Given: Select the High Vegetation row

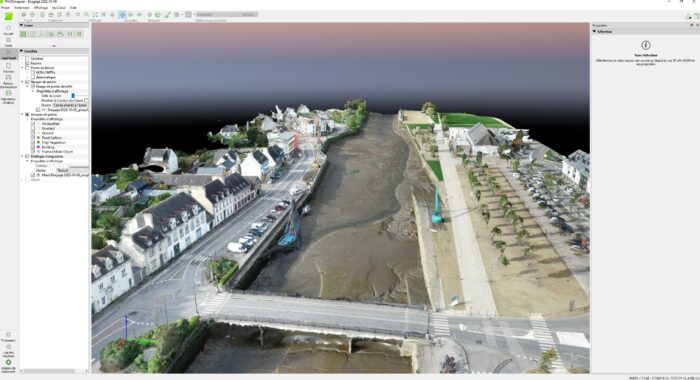Looking at the screenshot, I should coord(54,142).
